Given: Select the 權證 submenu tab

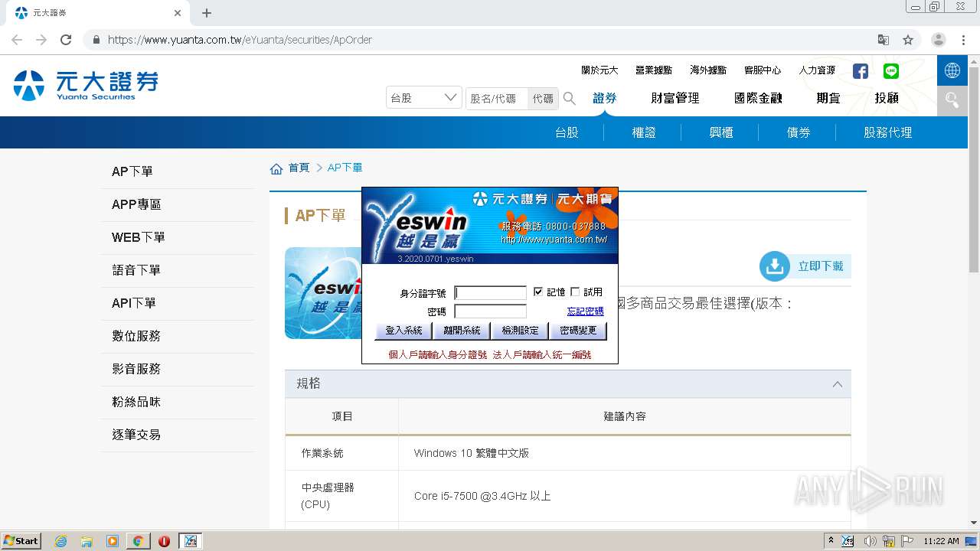Looking at the screenshot, I should [644, 132].
